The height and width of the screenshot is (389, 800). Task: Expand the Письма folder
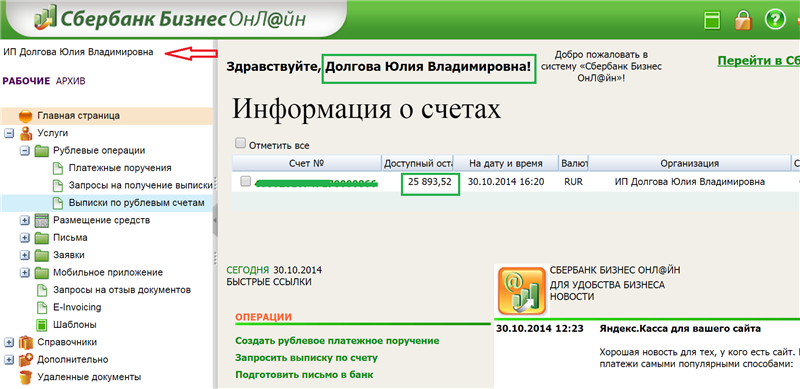pyautogui.click(x=24, y=238)
